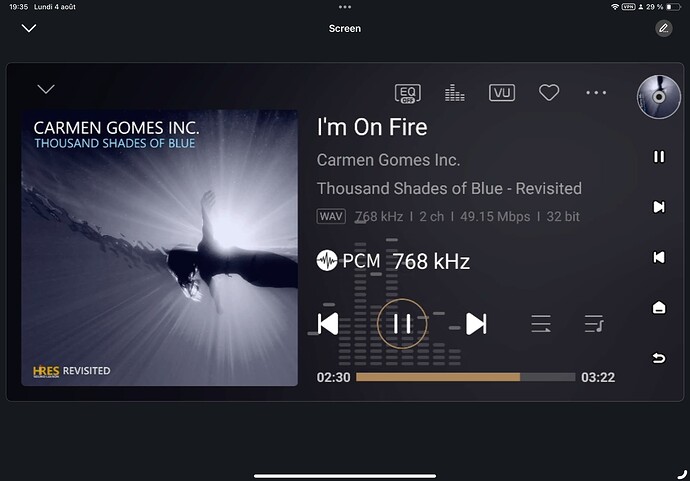Viewport: 690px width, 481px height.
Task: Add song to favorites with heart icon
Action: click(x=549, y=93)
